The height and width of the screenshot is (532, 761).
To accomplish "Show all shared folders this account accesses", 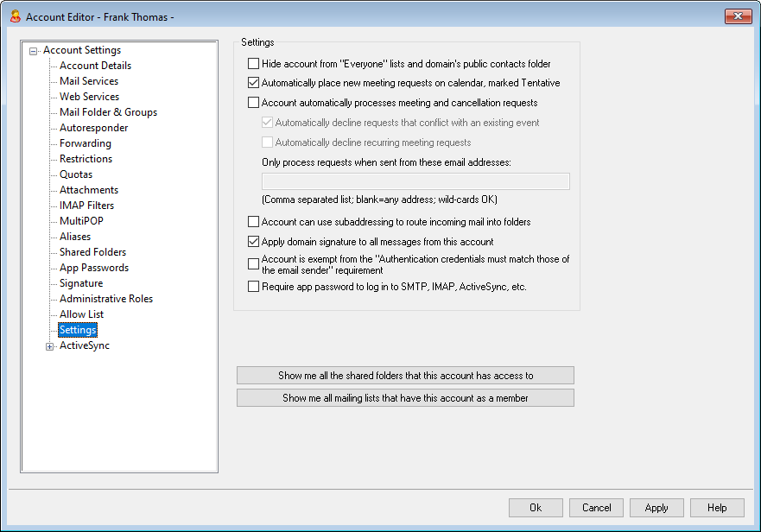I will [405, 376].
